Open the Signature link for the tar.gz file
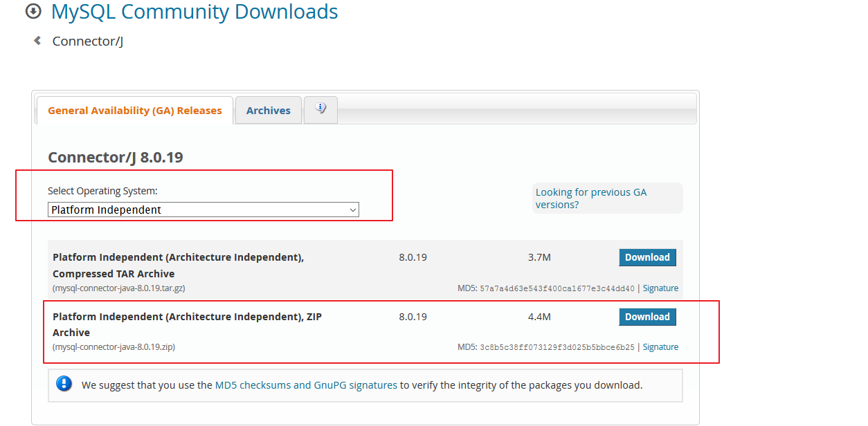 coord(660,288)
